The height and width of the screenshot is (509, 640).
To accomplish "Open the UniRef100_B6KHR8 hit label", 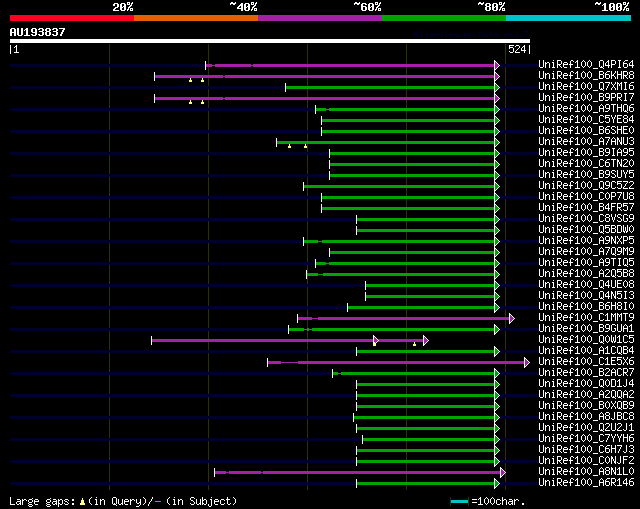I will tap(586, 75).
